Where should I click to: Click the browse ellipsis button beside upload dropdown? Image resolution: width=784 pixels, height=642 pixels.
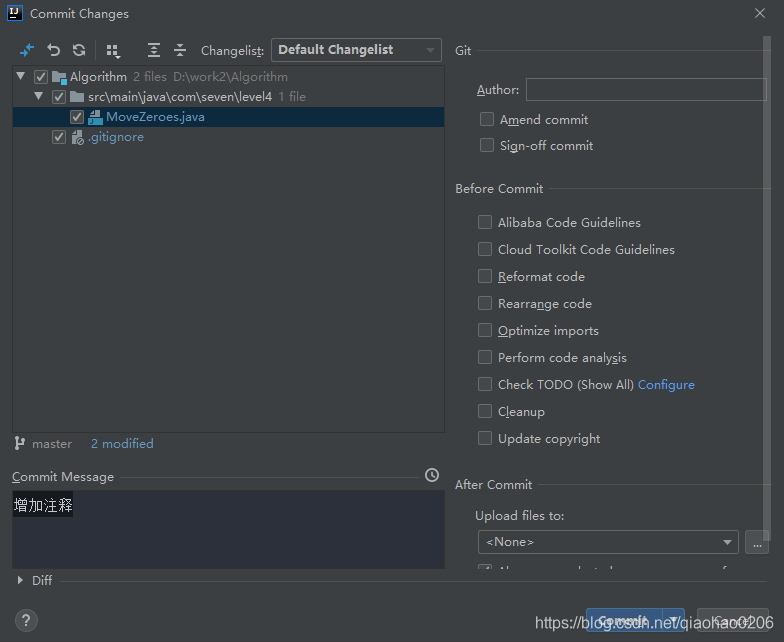[757, 542]
